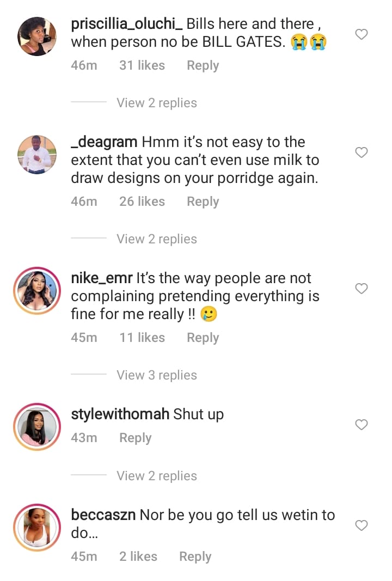
Task: Heart stylewithomah's "Shut up" comment
Action: click(362, 425)
